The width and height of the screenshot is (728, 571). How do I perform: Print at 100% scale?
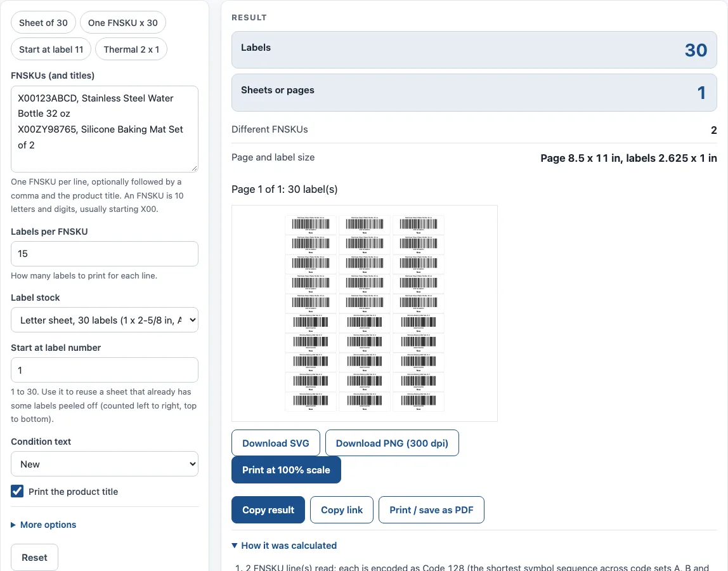pos(286,469)
